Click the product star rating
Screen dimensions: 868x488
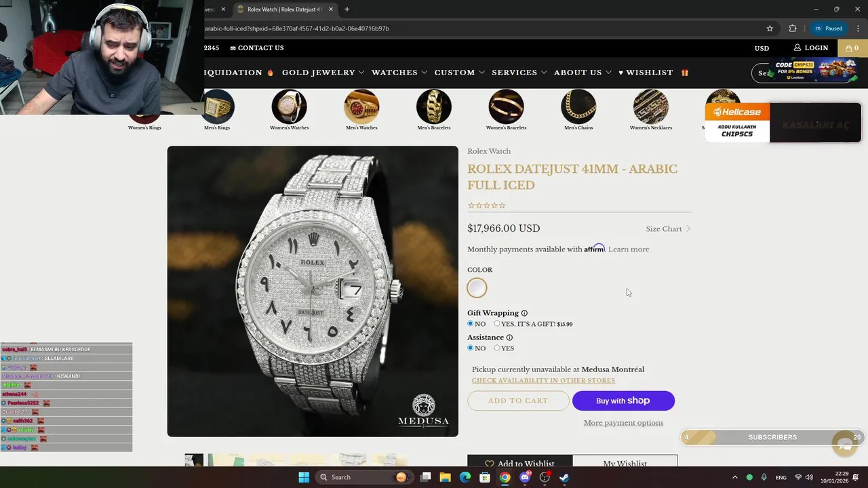(486, 205)
